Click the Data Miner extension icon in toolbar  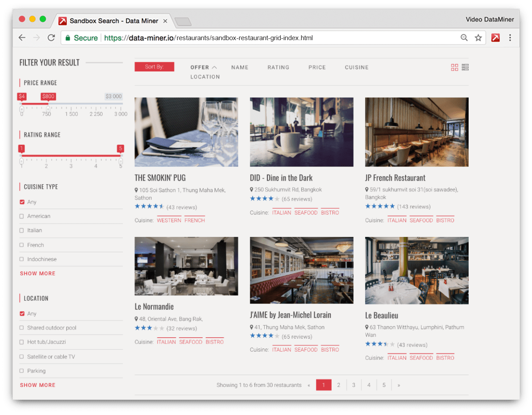click(495, 37)
